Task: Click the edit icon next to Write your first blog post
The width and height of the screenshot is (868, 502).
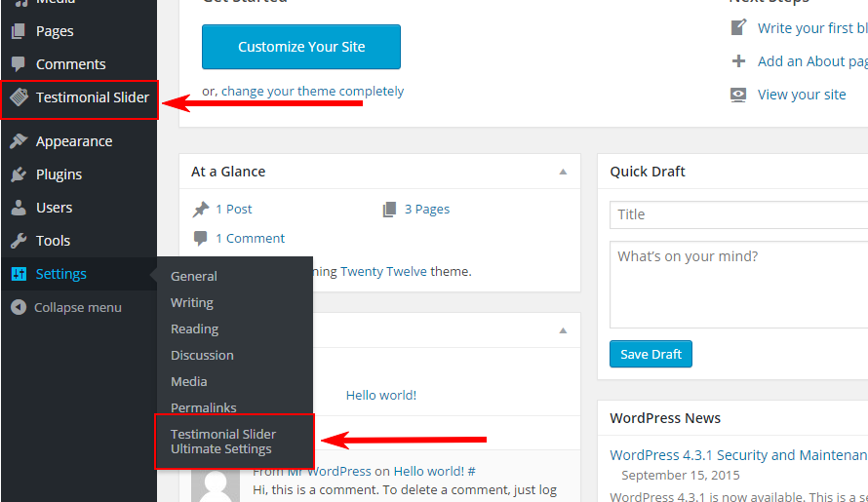Action: pos(738,27)
